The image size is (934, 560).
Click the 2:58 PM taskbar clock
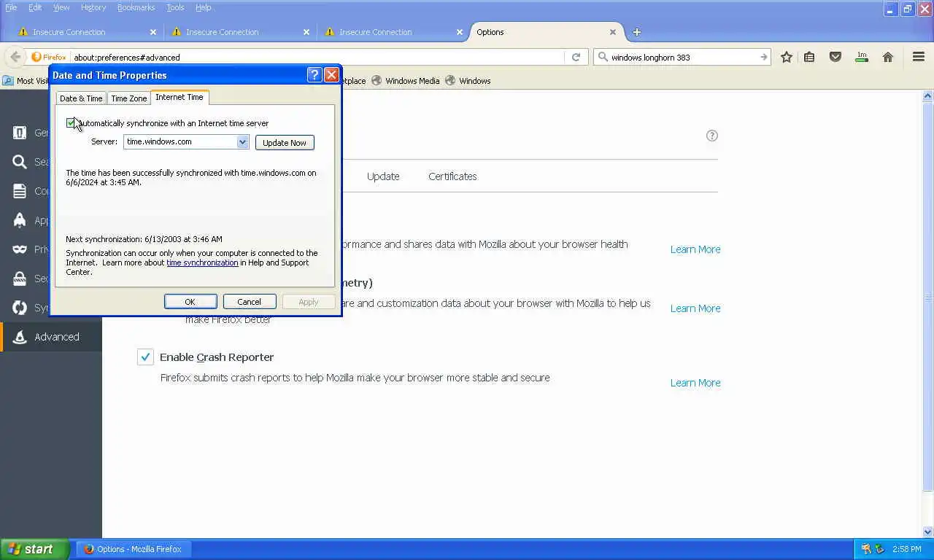(906, 549)
